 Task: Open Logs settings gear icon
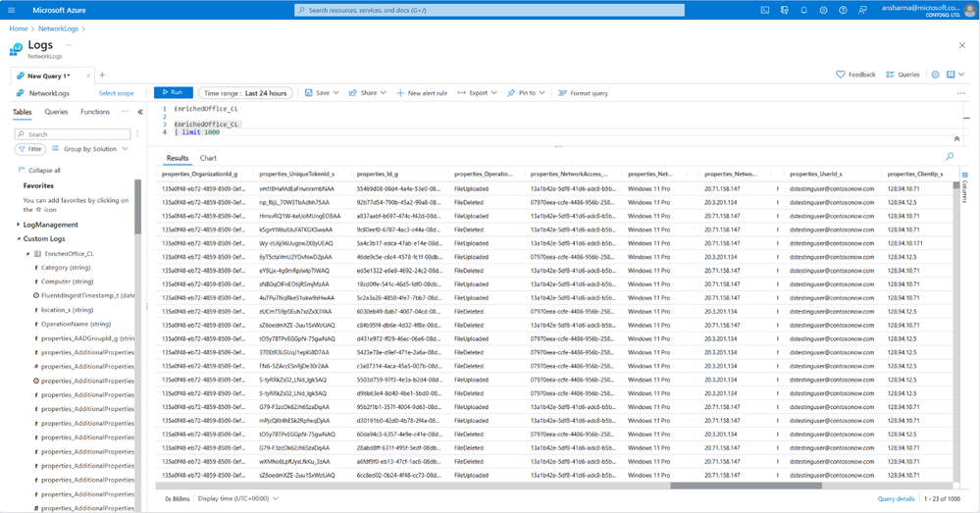936,75
